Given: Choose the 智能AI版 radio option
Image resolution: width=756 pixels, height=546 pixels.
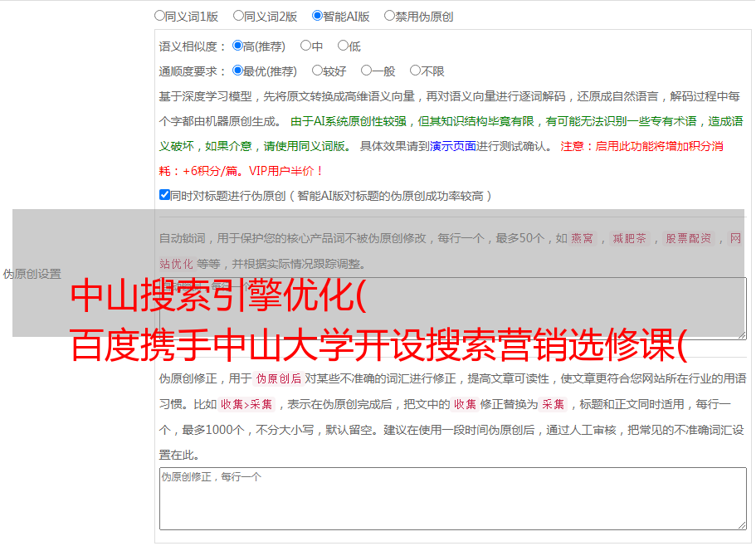Looking at the screenshot, I should point(317,16).
